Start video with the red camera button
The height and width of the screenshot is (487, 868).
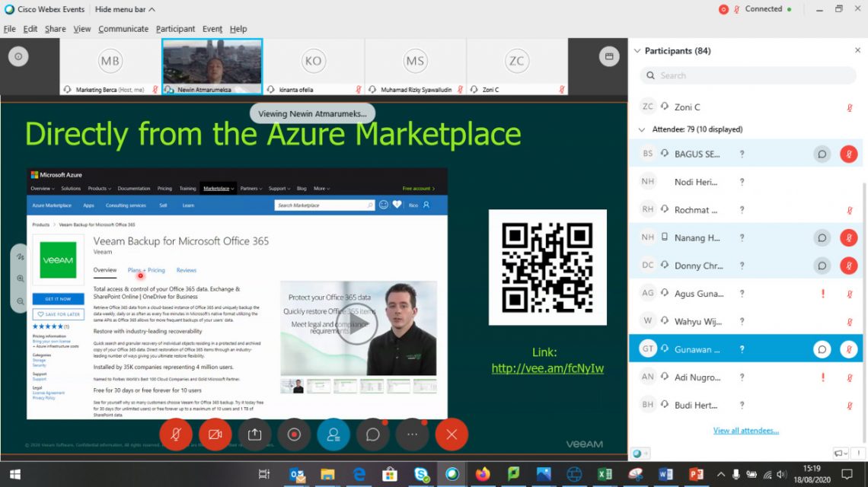(215, 434)
